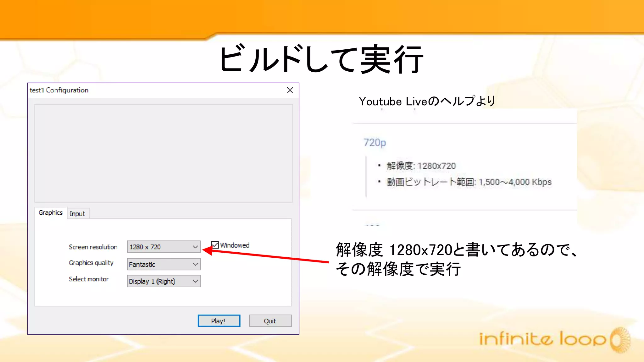
Task: Switch to the Input tab
Action: click(x=77, y=214)
